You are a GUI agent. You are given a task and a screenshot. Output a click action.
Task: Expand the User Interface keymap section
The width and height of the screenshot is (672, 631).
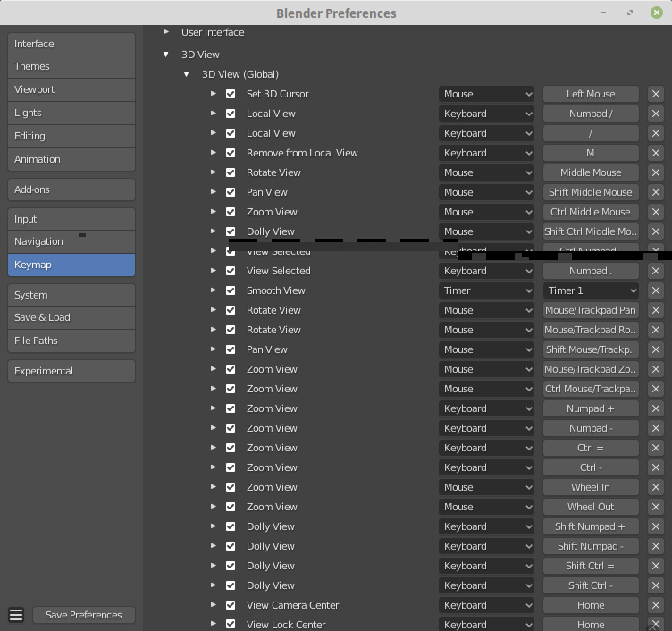[166, 32]
